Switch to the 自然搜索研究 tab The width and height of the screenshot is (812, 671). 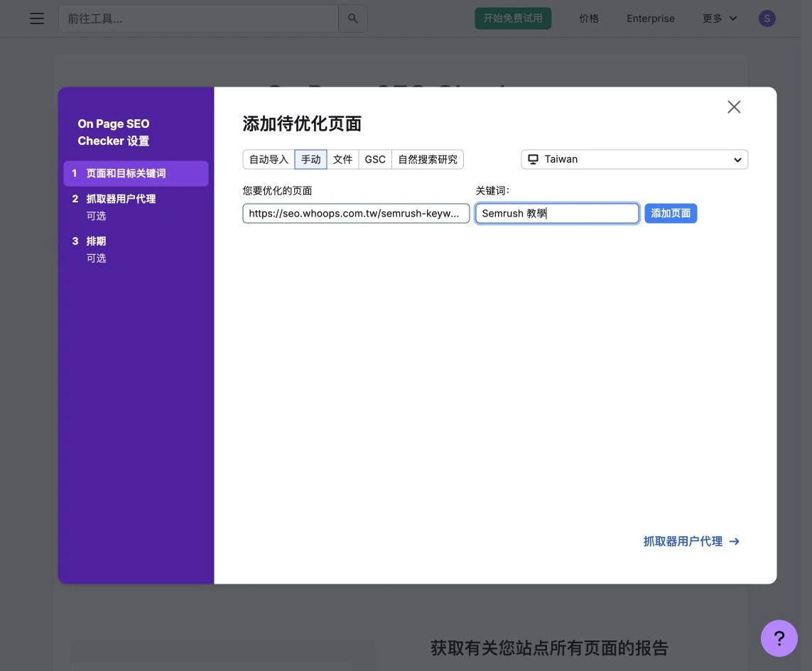click(428, 160)
